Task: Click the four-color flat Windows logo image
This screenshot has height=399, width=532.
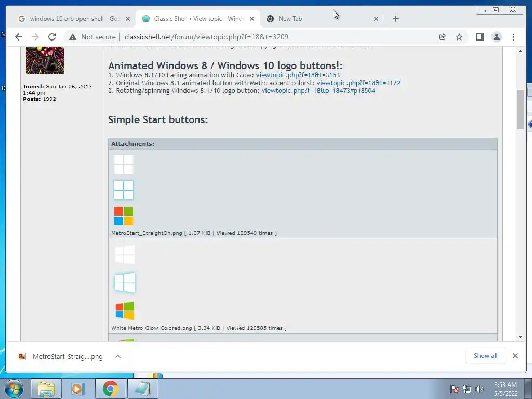Action: pos(124,216)
